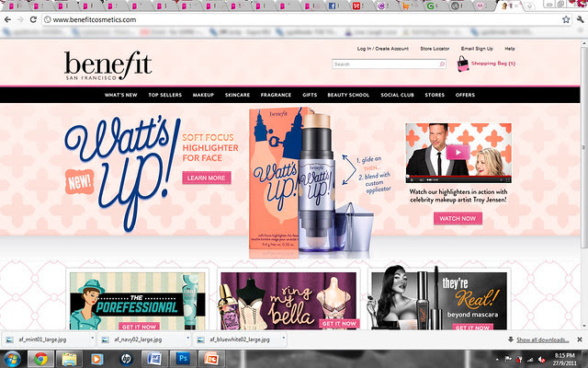Open the af_navy02_large.jpg downloaded file
This screenshot has width=588, height=368.
click(138, 339)
